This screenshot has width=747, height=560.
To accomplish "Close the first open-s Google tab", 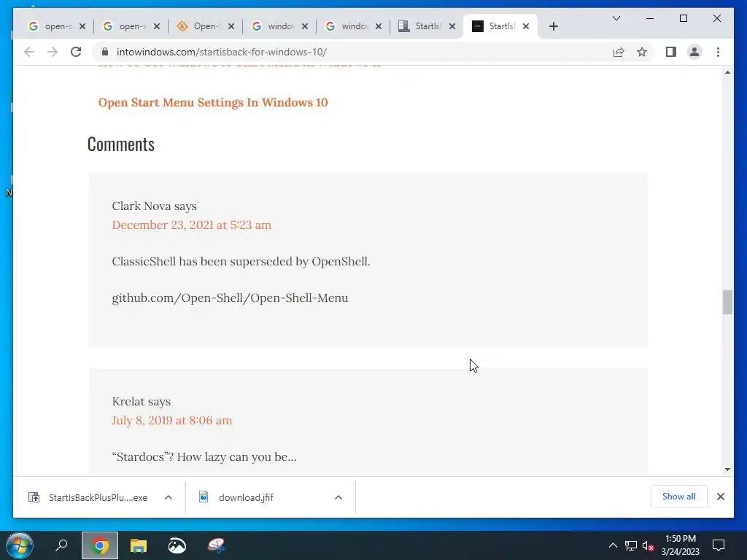I will pos(82,26).
